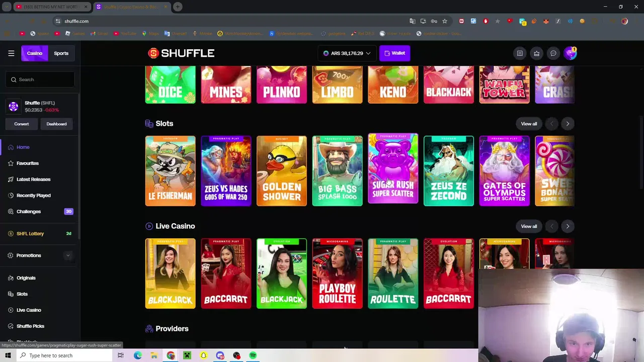Click the Live Casino section heading
644x362 pixels.
175,226
